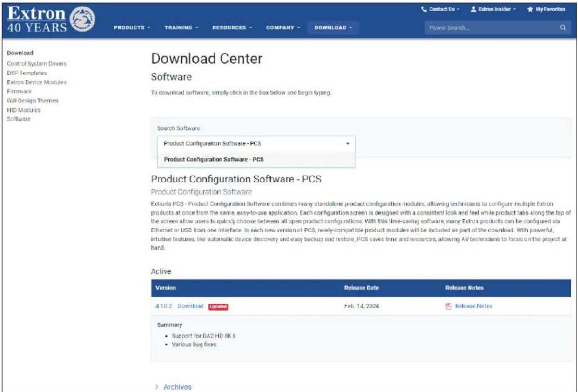
Task: Toggle the Search Software dropdown arrow
Action: [347, 144]
